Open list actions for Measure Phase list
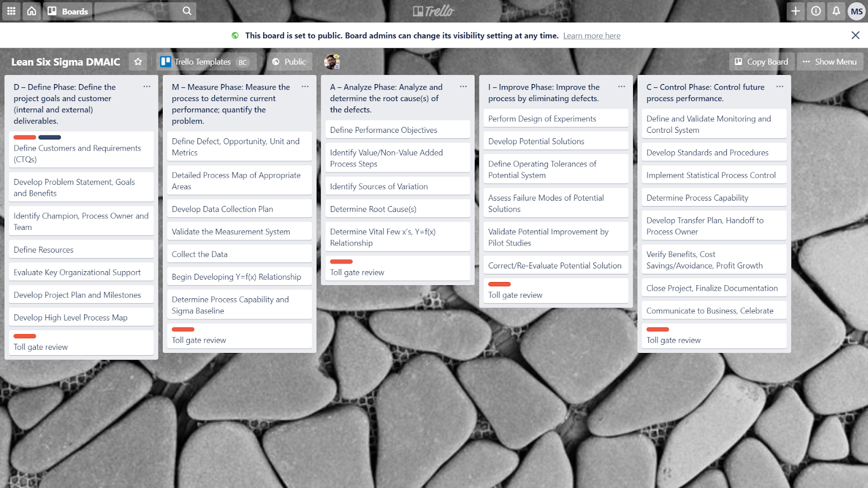Viewport: 868px width, 488px height. click(305, 87)
